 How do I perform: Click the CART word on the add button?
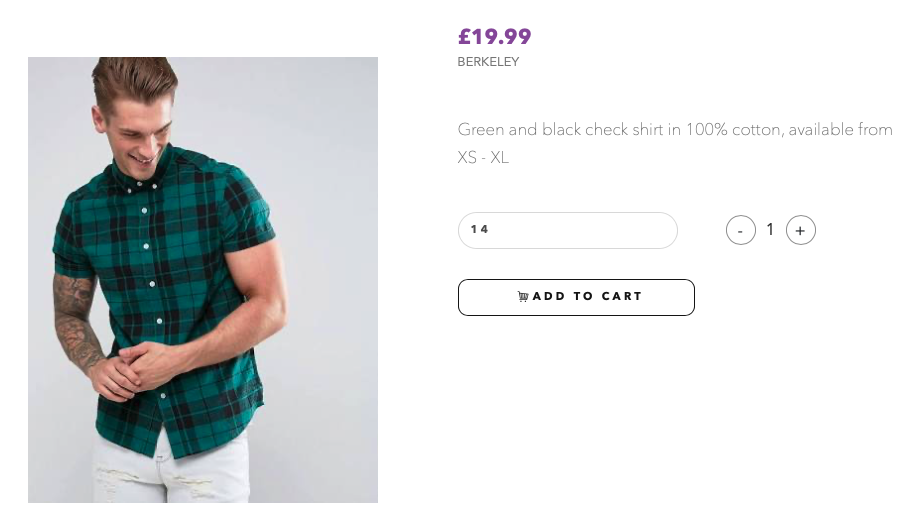pyautogui.click(x=621, y=297)
